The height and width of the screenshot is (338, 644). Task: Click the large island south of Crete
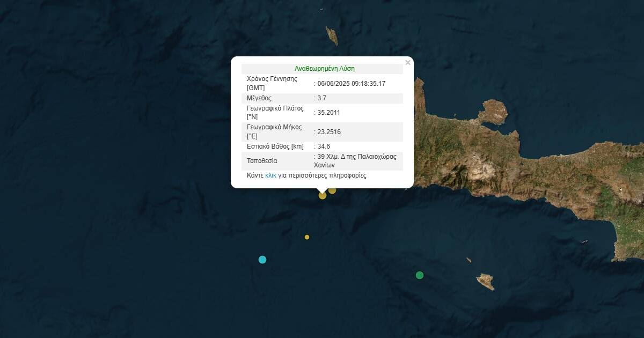(x=485, y=281)
